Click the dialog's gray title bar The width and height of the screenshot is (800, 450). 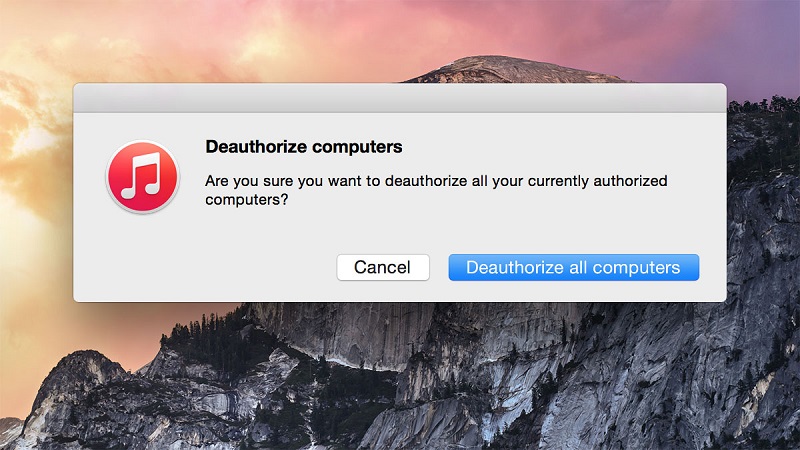pos(400,98)
